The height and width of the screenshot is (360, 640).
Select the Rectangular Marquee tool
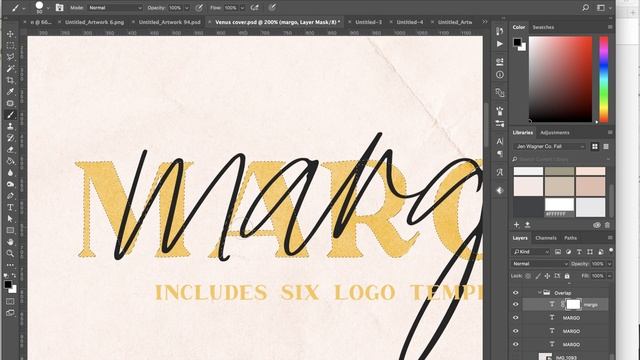coord(10,45)
